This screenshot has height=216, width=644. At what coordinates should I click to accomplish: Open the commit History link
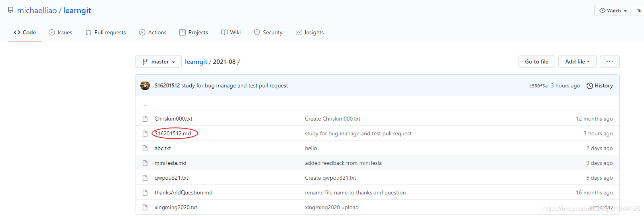[600, 85]
